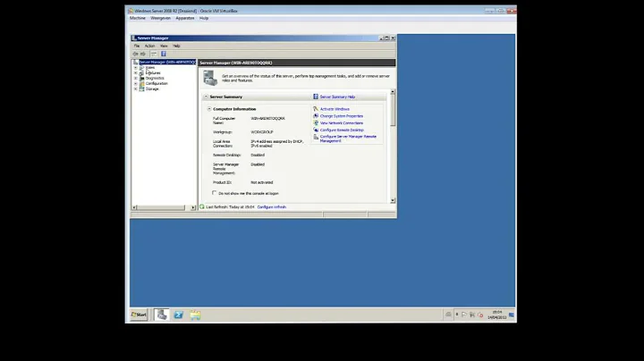The image size is (644, 361).
Task: Click the Server Manager title bar icon
Action: coord(134,38)
